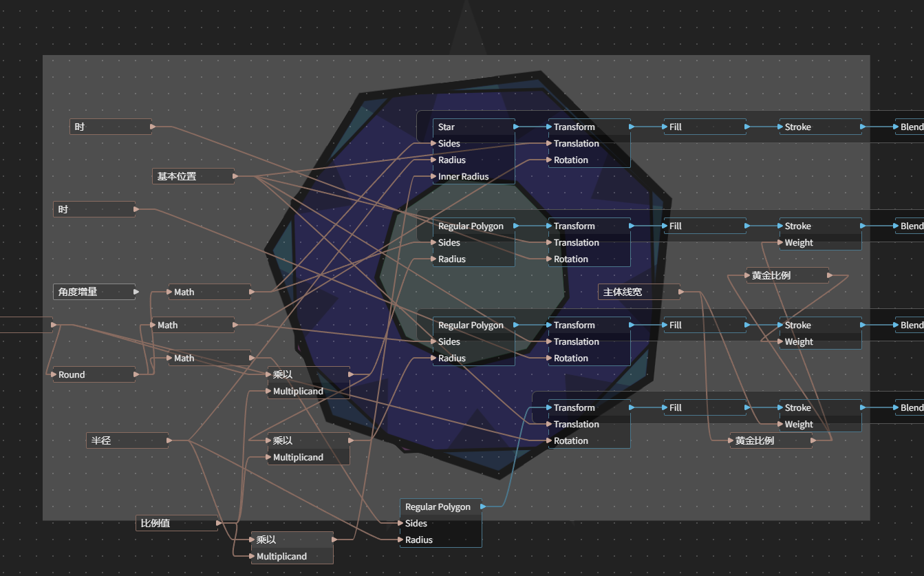This screenshot has height=576, width=924.
Task: Select the 基本位置 node's output port
Action: click(235, 176)
